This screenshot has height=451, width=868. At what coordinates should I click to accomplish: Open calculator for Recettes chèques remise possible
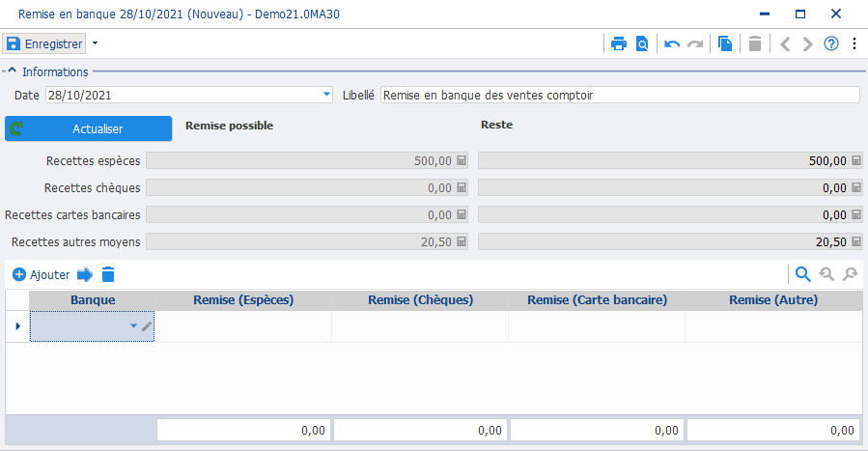point(462,187)
